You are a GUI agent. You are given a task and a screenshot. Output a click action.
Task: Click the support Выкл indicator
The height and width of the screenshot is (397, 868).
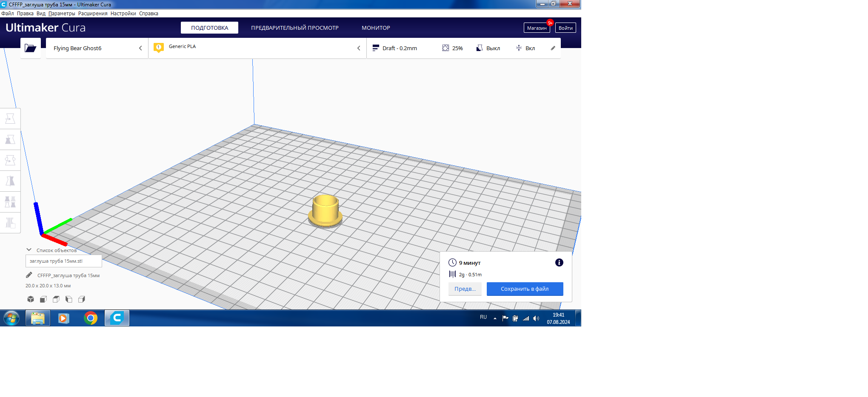point(488,48)
